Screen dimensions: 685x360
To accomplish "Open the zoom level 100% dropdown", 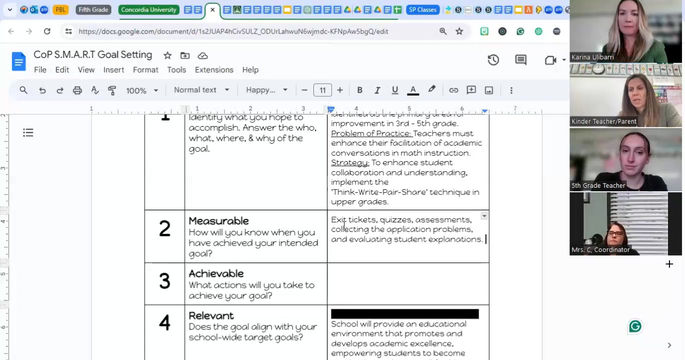I will click(142, 90).
